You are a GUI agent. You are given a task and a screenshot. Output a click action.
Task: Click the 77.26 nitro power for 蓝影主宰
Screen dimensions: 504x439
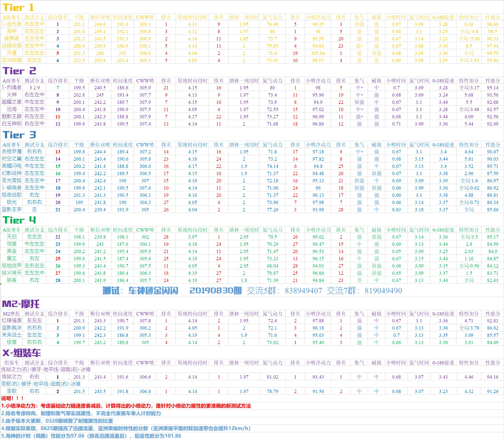pyautogui.click(x=272, y=210)
